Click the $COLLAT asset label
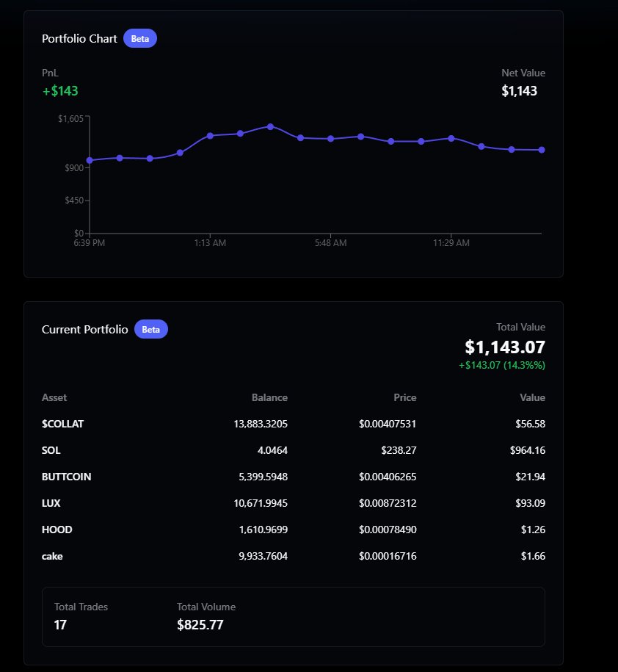Viewport: 618px width, 672px height. 62,424
